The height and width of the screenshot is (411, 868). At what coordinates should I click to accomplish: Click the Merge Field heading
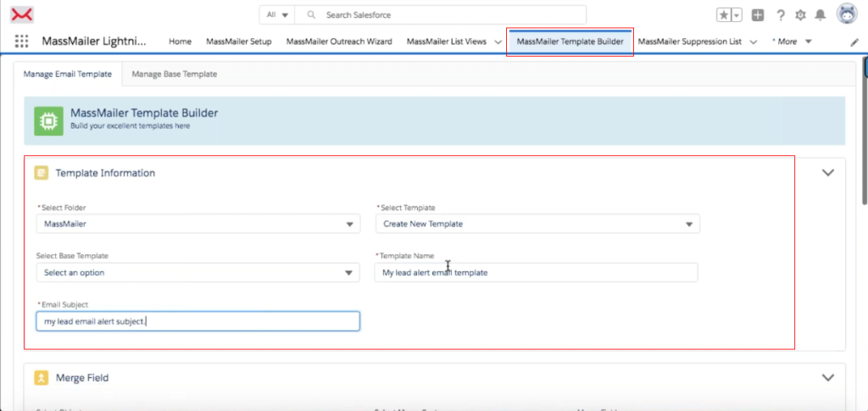coord(82,378)
